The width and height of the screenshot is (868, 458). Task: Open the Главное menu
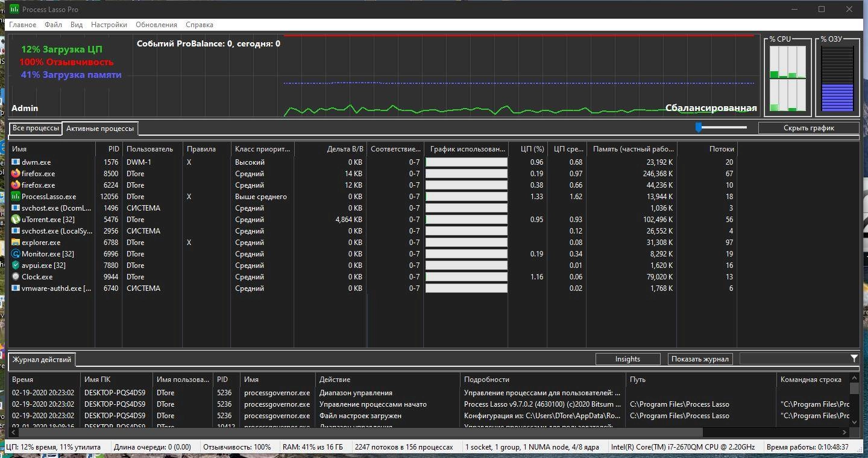pos(22,25)
